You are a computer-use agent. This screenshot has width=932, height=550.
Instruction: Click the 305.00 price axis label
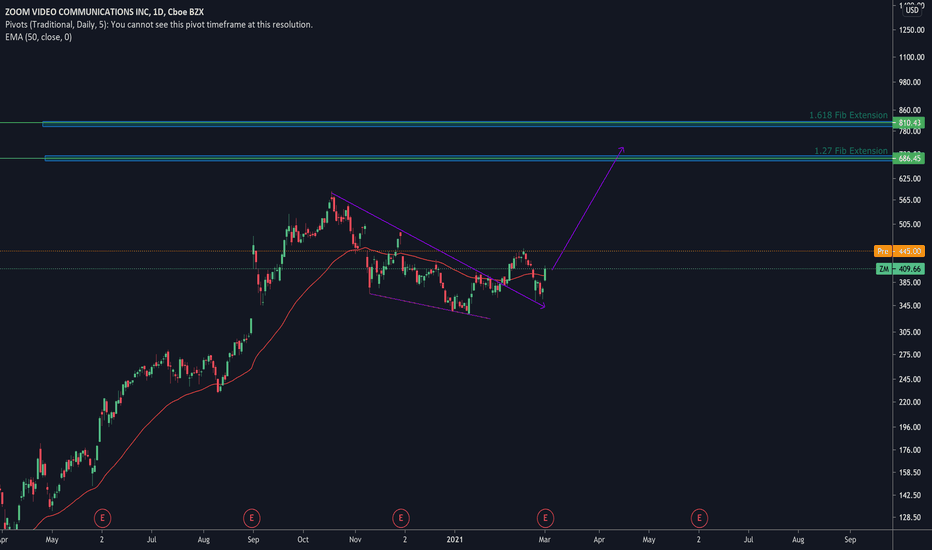tap(912, 332)
